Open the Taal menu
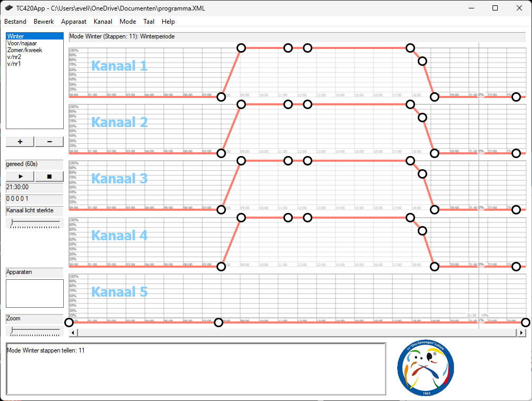532x401 pixels. 149,22
